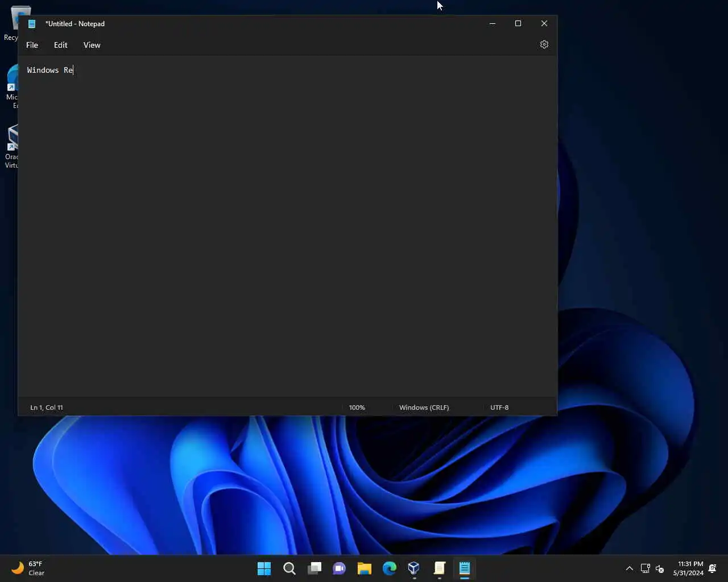728x582 pixels.
Task: Maximize the Notepad window
Action: tap(518, 23)
